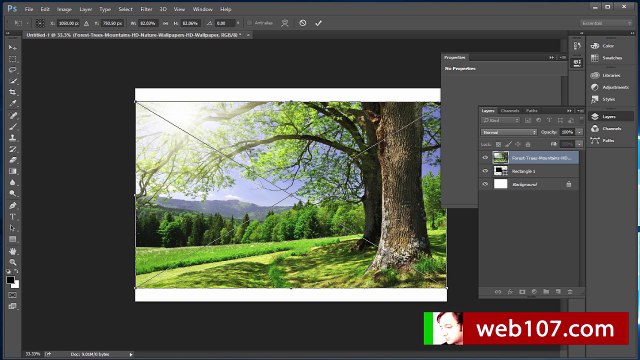Select the Move tool
Viewport: 640px width, 360px height.
point(13,48)
